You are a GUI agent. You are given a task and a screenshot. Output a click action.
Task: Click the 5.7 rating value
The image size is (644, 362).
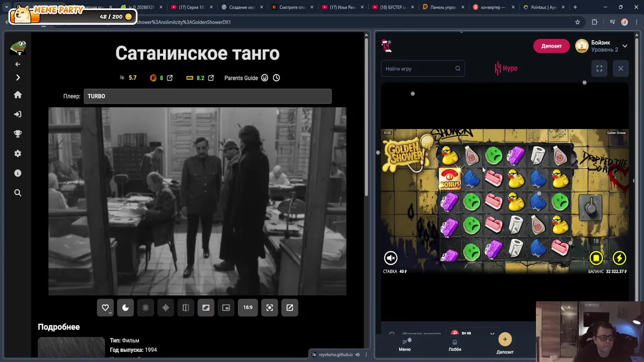coord(132,78)
